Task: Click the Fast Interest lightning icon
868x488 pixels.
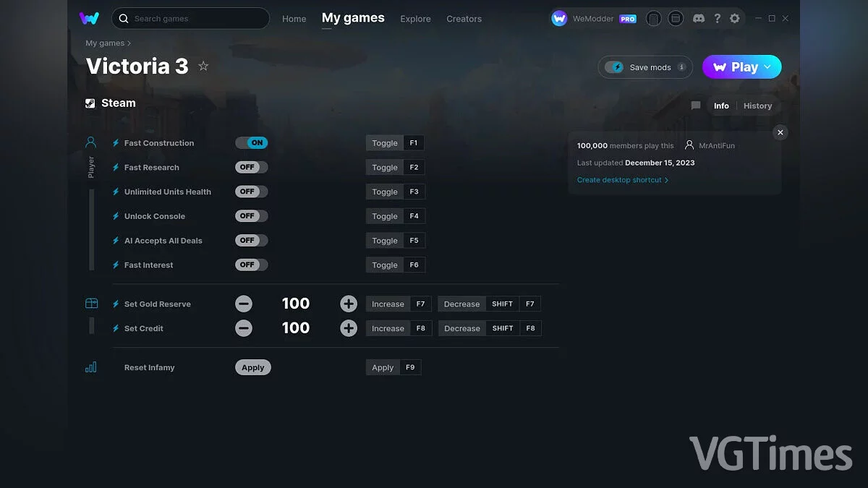Action: pyautogui.click(x=116, y=265)
